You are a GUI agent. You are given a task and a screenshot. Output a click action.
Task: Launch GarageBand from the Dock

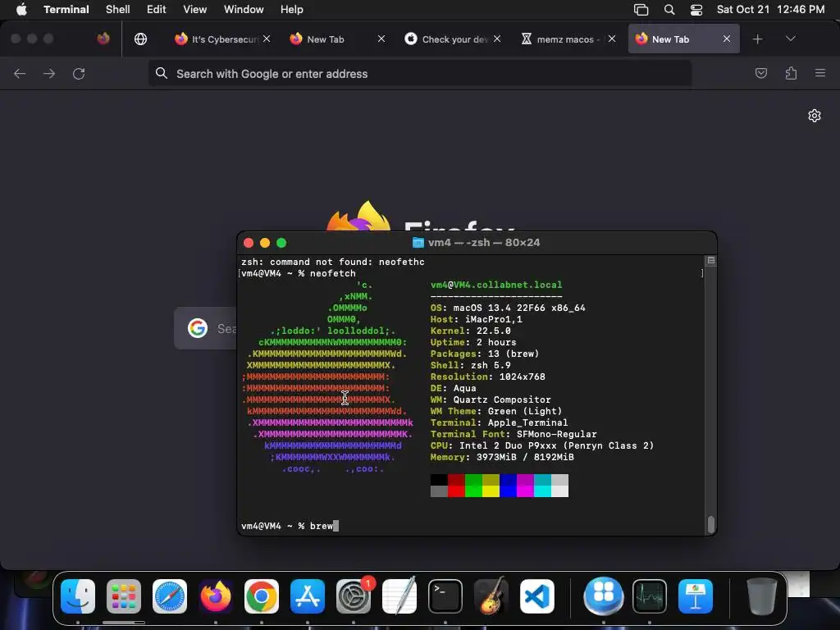coord(491,596)
